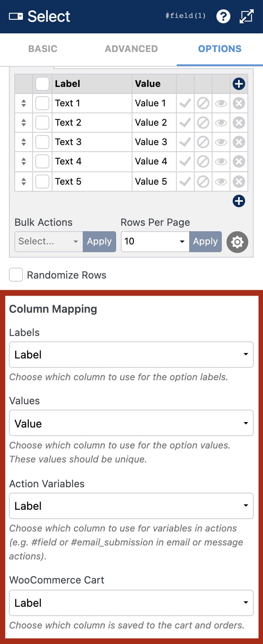263x644 pixels.
Task: Click the plus icon below the options table
Action: pyautogui.click(x=239, y=201)
